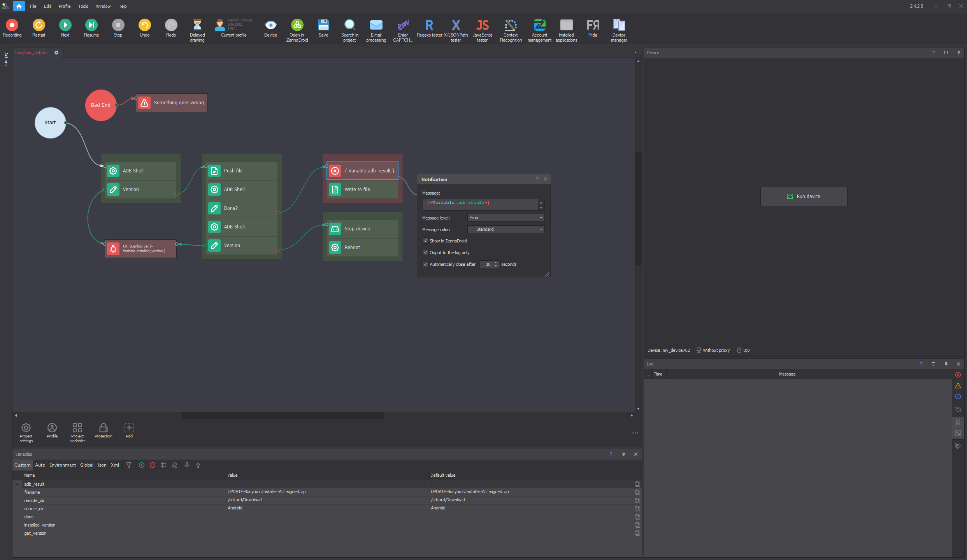Screen dimensions: 967x560
Task: Open Device manager from toolbar
Action: pos(618,26)
